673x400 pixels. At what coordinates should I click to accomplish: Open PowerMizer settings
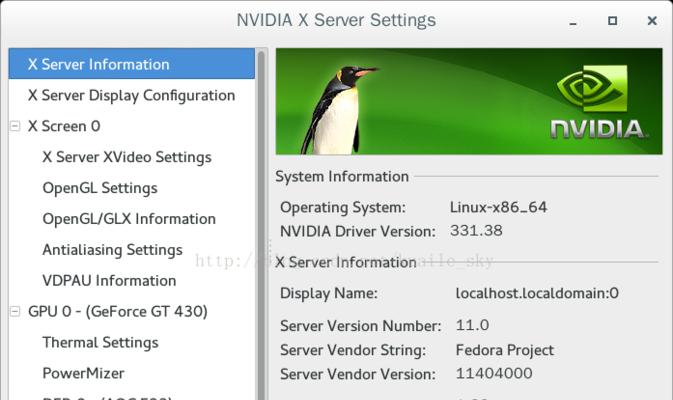[83, 373]
